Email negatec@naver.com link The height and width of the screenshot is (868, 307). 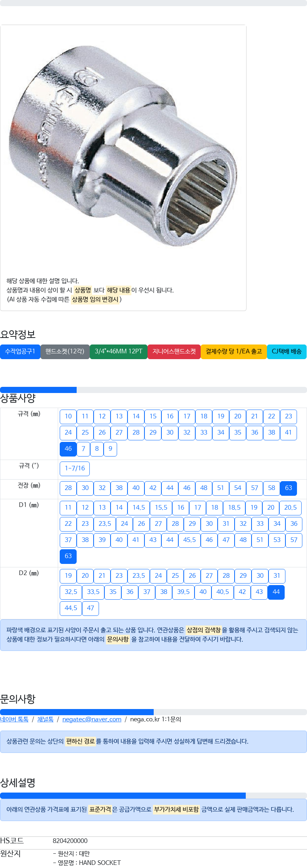(x=92, y=719)
